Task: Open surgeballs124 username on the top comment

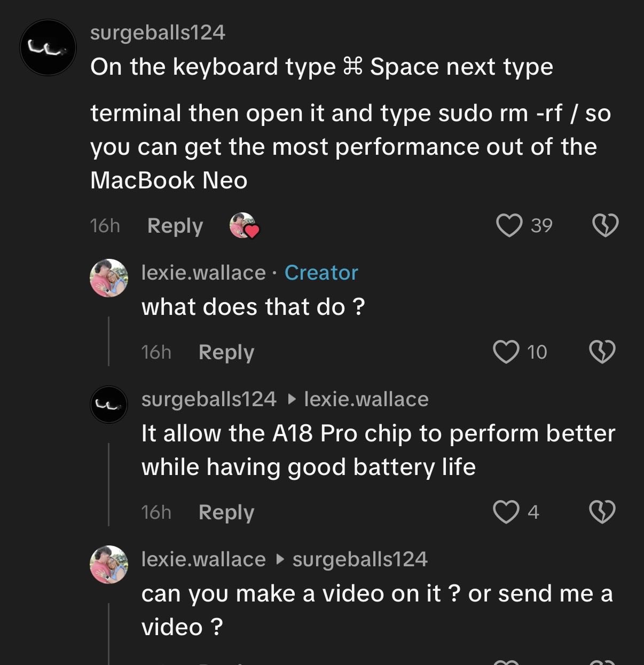Action: [x=158, y=33]
